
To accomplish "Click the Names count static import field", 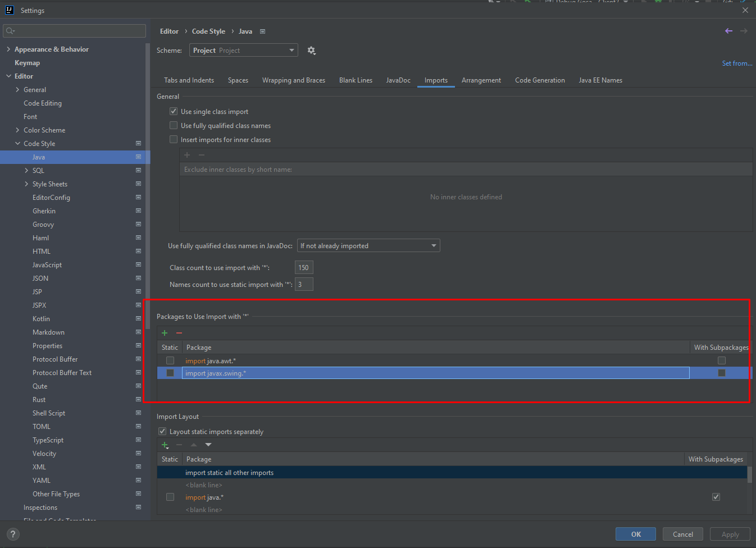I will coord(304,285).
